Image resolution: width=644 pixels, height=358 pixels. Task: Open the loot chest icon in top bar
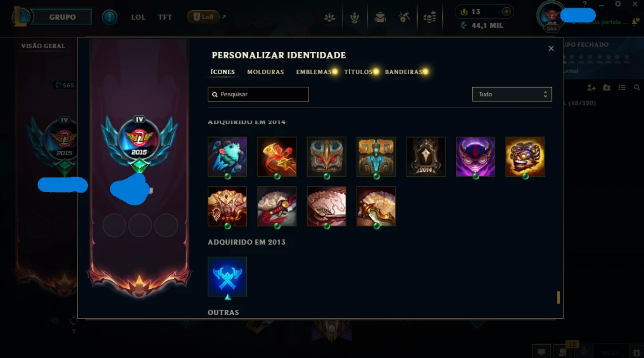(x=405, y=17)
